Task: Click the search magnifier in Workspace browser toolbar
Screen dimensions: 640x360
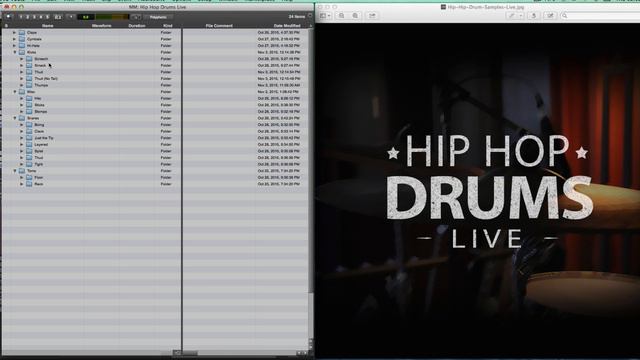Action: (x=8, y=17)
